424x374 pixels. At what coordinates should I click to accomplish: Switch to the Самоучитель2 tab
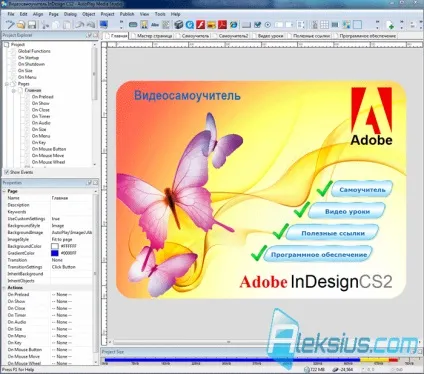coord(231,36)
